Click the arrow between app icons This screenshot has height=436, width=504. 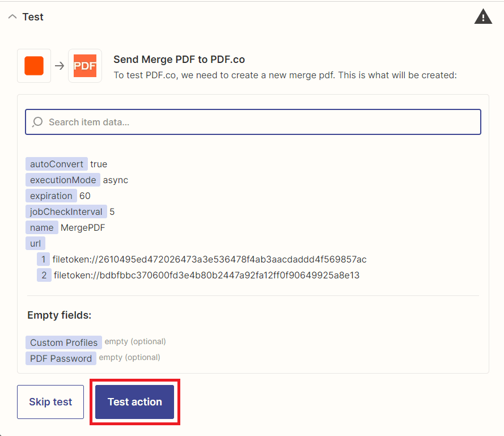pyautogui.click(x=60, y=66)
